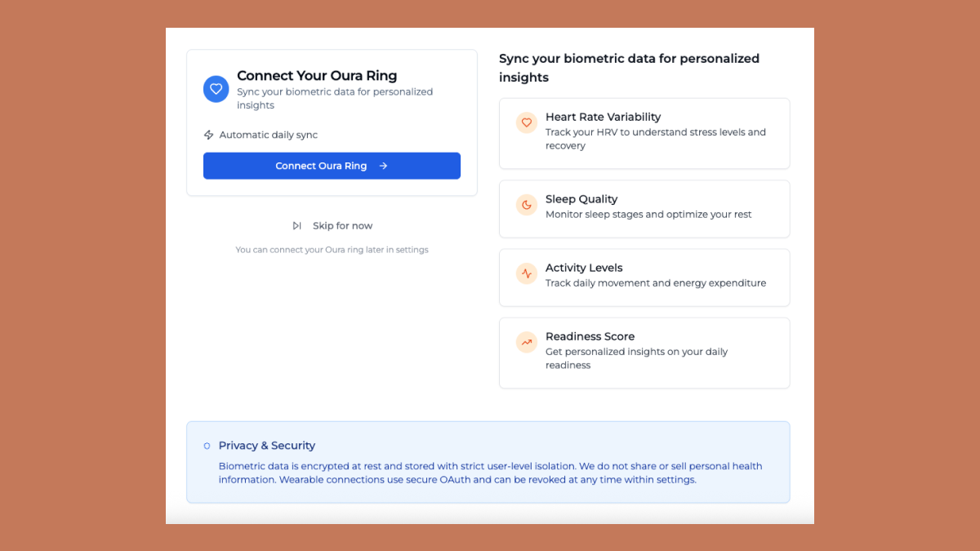Screen dimensions: 980x551
Task: Click the Connect Your Oura Ring title
Action: coord(317,76)
